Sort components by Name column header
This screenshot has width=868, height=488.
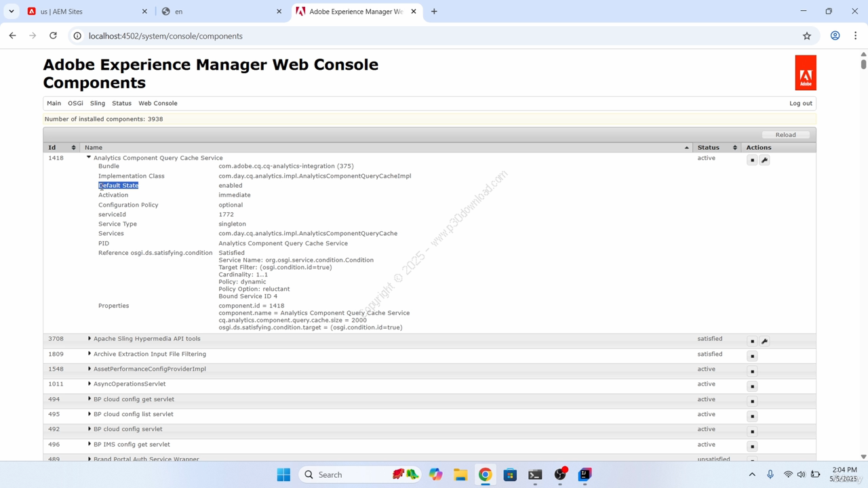[x=387, y=147]
